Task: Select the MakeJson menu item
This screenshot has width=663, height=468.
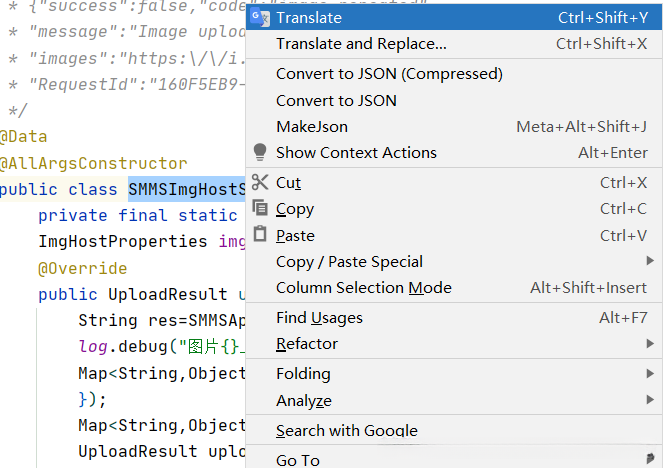Action: pyautogui.click(x=312, y=126)
